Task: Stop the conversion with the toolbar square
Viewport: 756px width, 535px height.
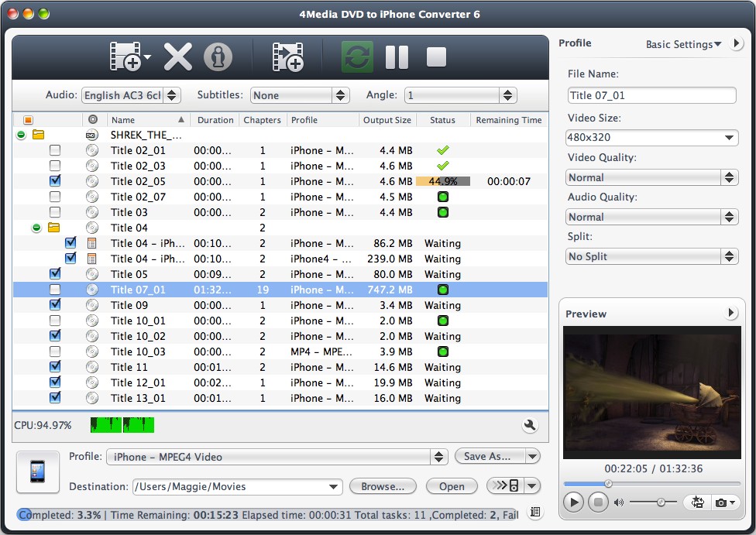Action: (436, 57)
